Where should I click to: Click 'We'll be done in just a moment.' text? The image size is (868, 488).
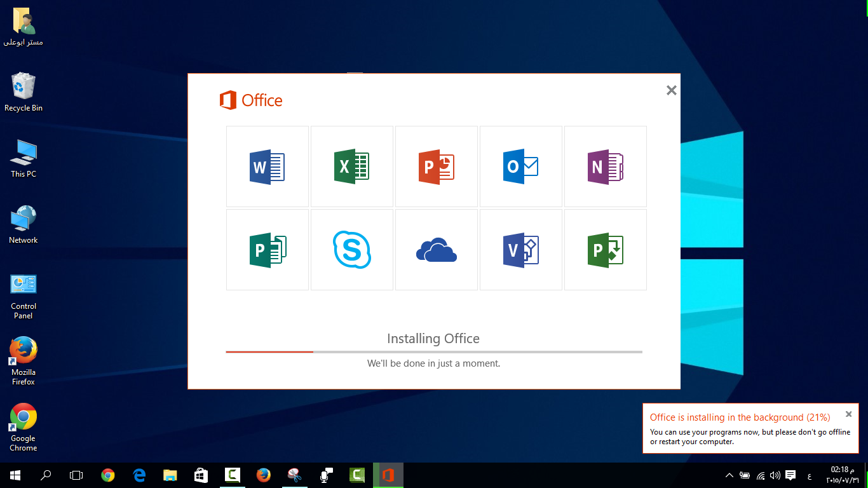[x=434, y=363]
